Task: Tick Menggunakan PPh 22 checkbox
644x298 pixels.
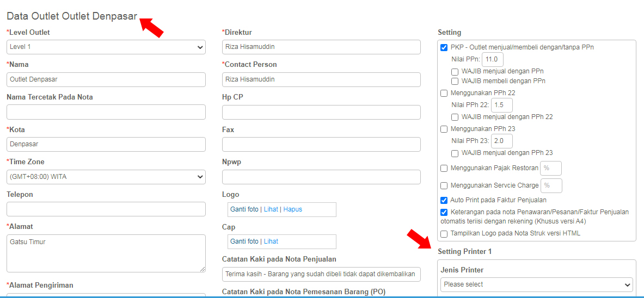Action: 444,93
